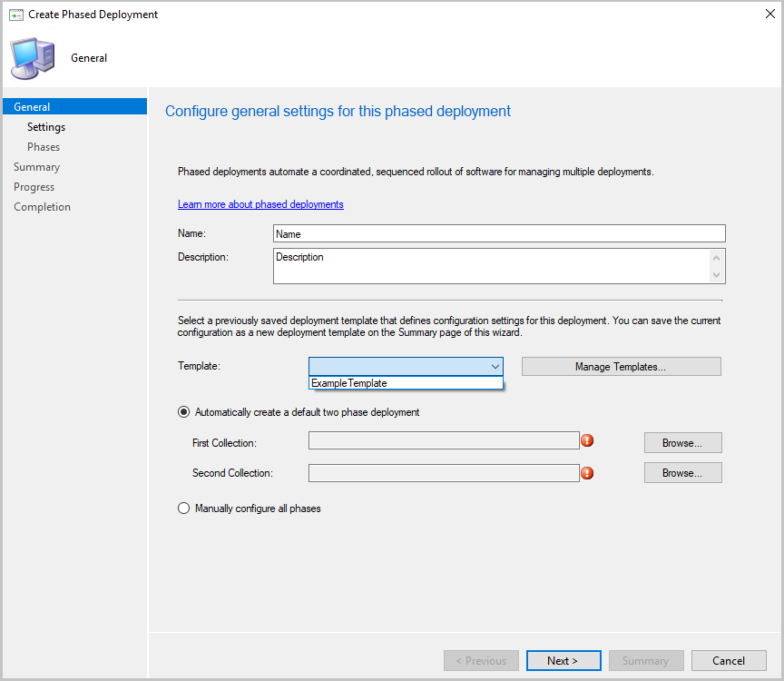Click the disabled Previous button
The image size is (784, 681).
point(481,660)
